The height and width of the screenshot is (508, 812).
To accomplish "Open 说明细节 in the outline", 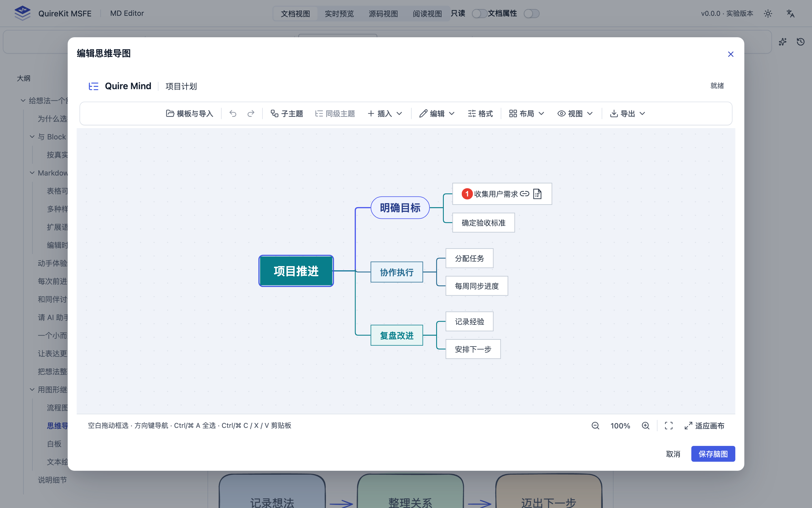I will pos(52,480).
